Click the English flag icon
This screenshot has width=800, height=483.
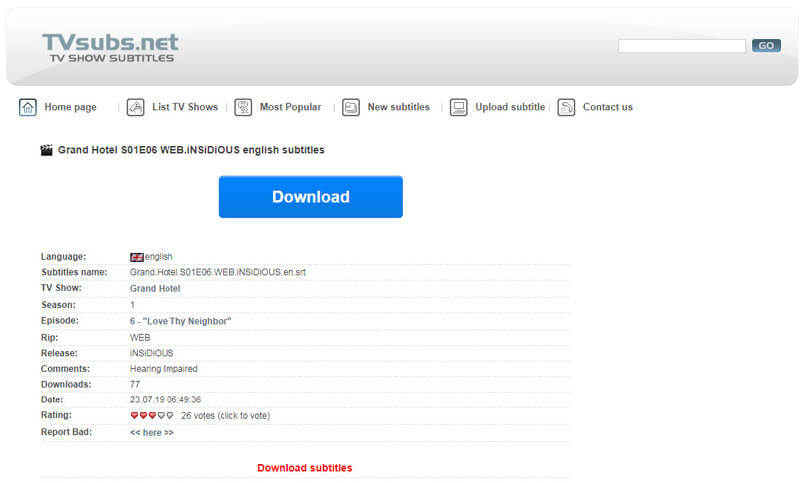[x=137, y=257]
